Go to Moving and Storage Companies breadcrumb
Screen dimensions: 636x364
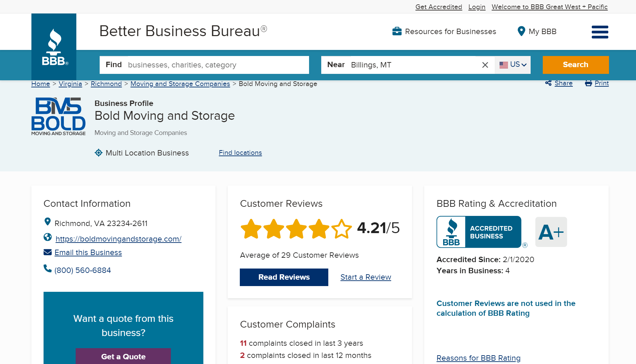[x=180, y=84]
